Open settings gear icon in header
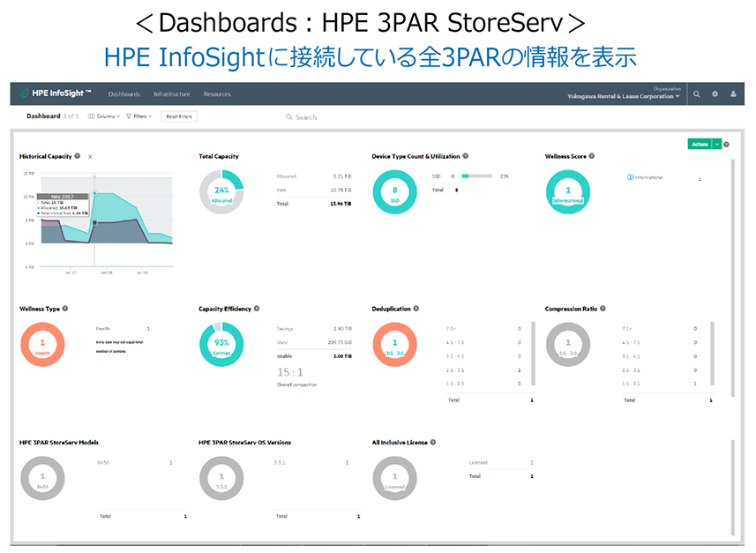Screen dimensions: 756x553 click(x=715, y=94)
